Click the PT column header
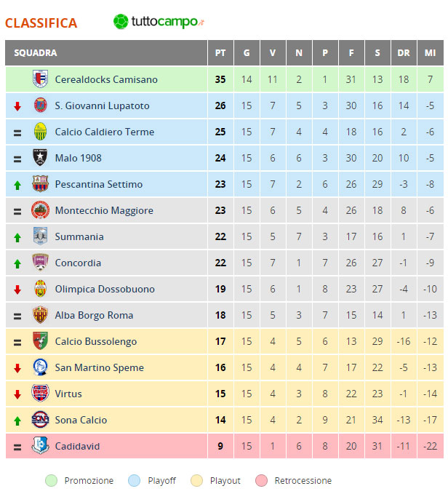This screenshot has width=448, height=494. [x=220, y=52]
